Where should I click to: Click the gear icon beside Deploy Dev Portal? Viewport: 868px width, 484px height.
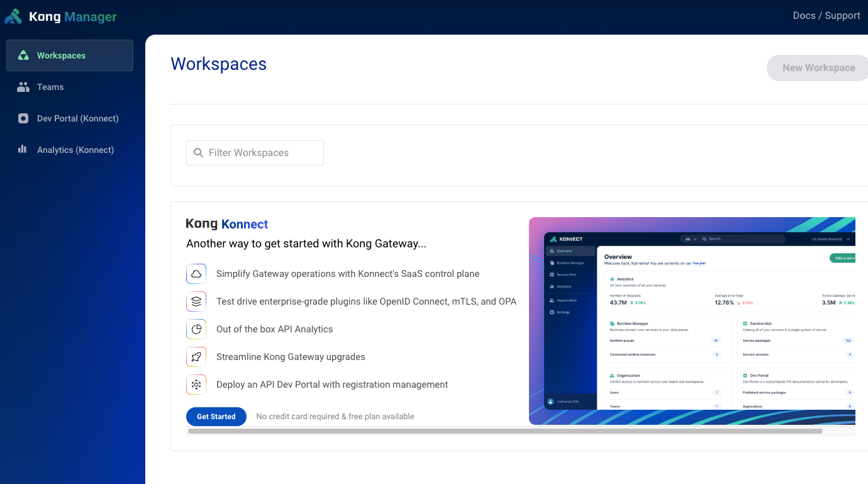(196, 385)
